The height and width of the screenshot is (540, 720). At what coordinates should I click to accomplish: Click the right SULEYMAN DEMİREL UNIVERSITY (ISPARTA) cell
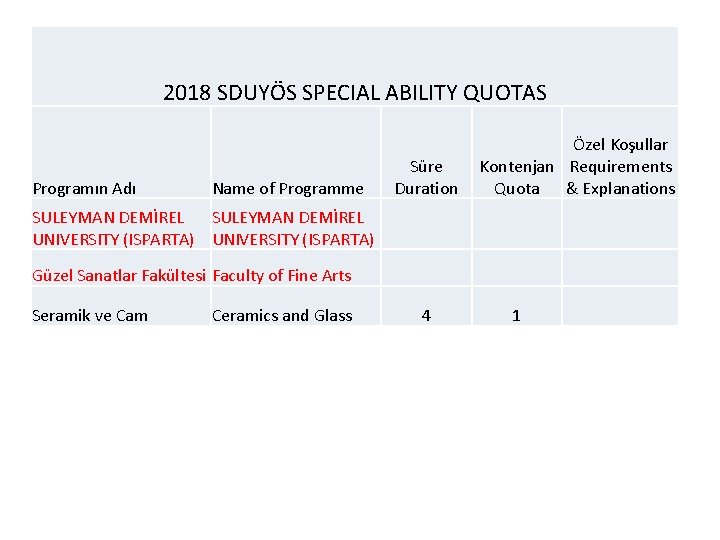pyautogui.click(x=296, y=224)
